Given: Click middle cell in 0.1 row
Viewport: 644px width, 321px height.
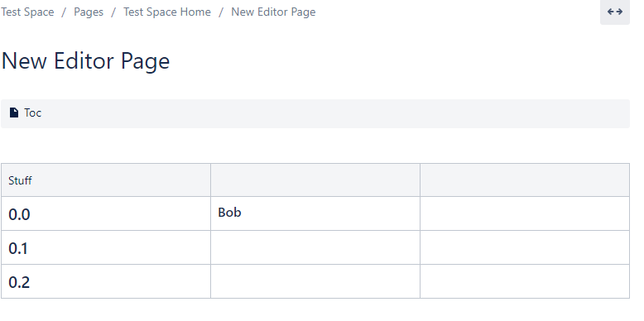Looking at the screenshot, I should click(x=315, y=247).
